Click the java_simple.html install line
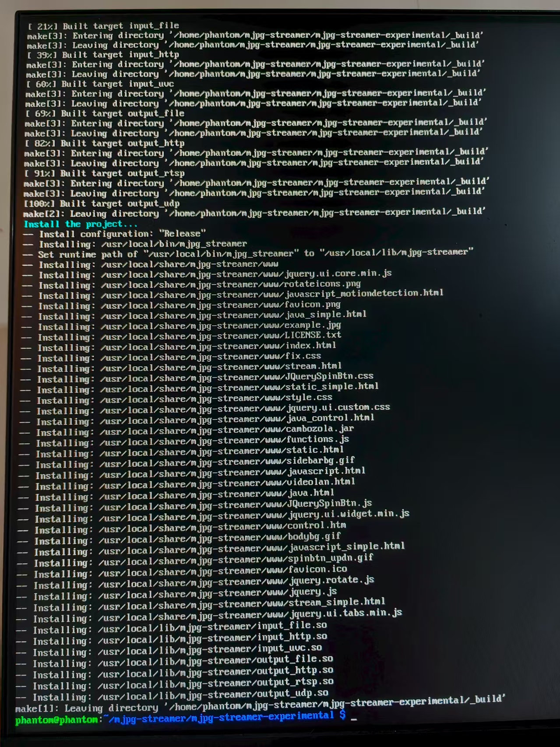The image size is (560, 747). coord(194,315)
